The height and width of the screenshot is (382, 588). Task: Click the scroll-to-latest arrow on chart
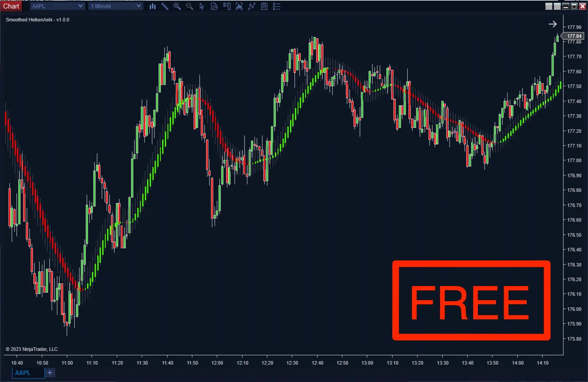[x=552, y=24]
